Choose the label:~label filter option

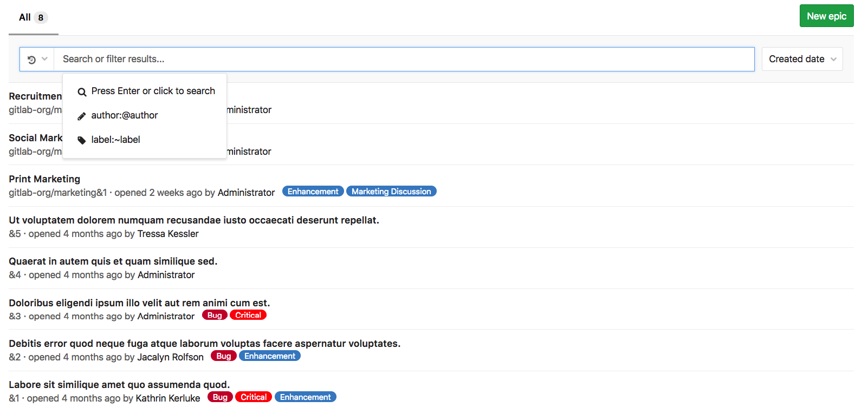[x=115, y=140]
